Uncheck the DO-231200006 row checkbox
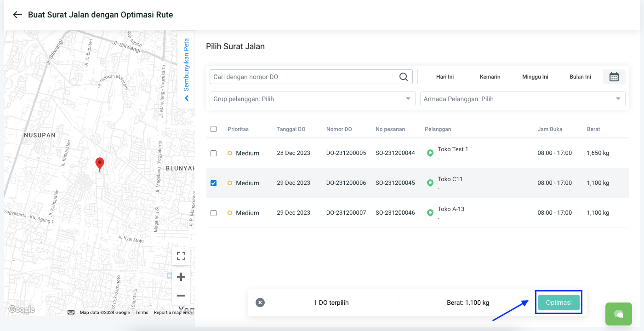This screenshot has height=331, width=644. tap(213, 183)
